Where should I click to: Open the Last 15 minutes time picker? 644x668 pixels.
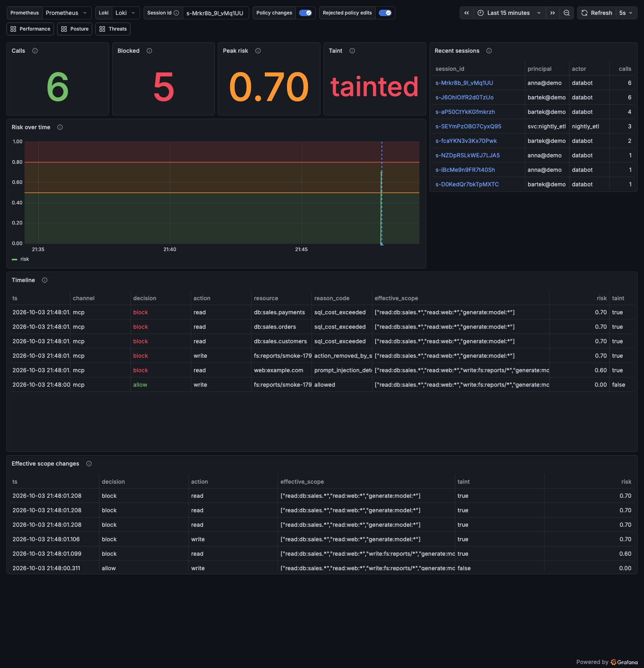(x=509, y=13)
